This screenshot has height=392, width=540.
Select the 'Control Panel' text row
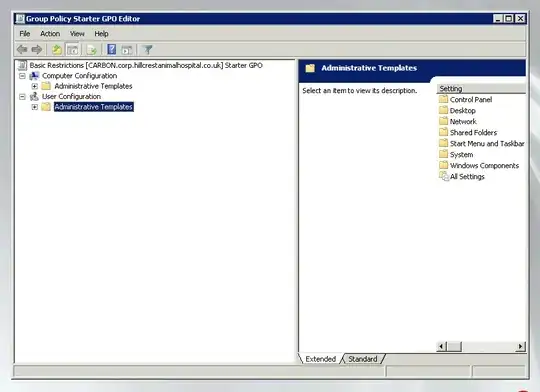[471, 99]
